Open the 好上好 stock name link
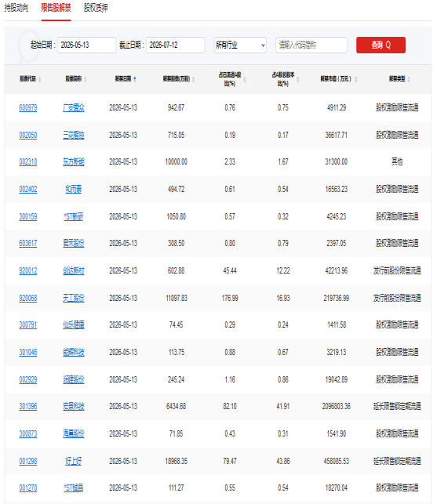Image resolution: width=437 pixels, height=504 pixels. 74,461
